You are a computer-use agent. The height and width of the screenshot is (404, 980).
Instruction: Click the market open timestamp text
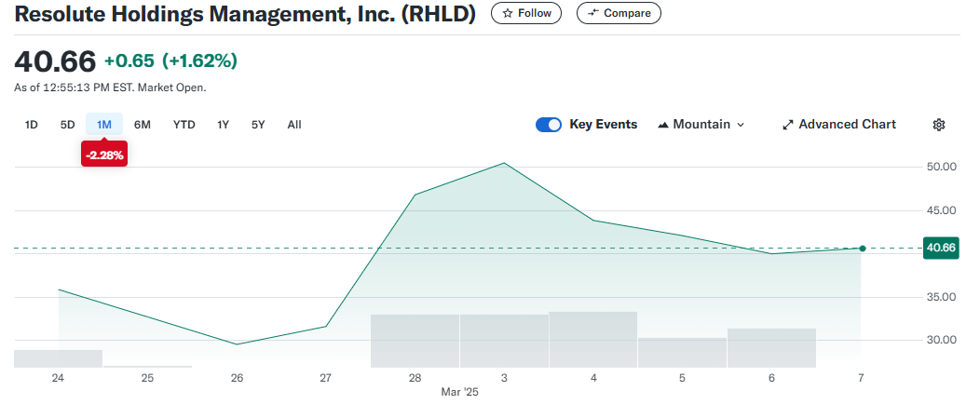(110, 88)
